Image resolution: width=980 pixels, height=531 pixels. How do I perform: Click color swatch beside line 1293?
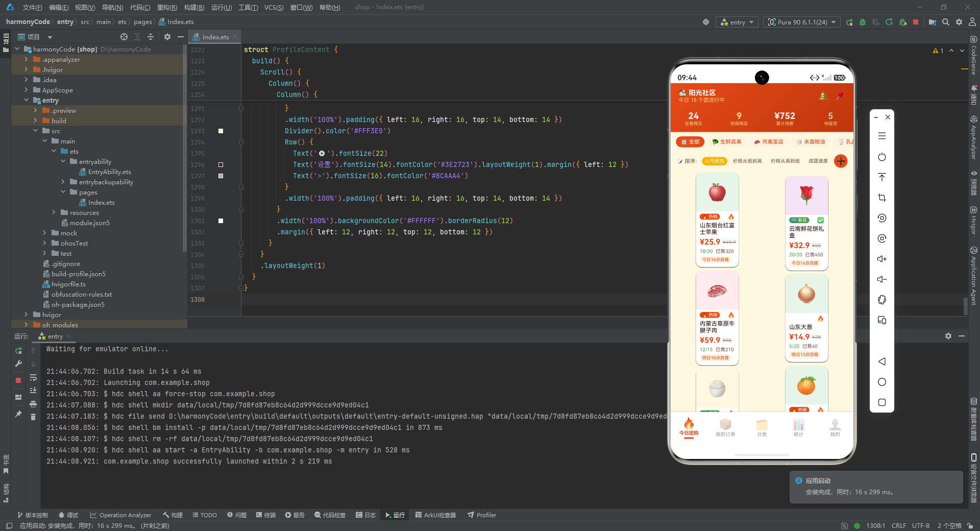click(x=220, y=131)
